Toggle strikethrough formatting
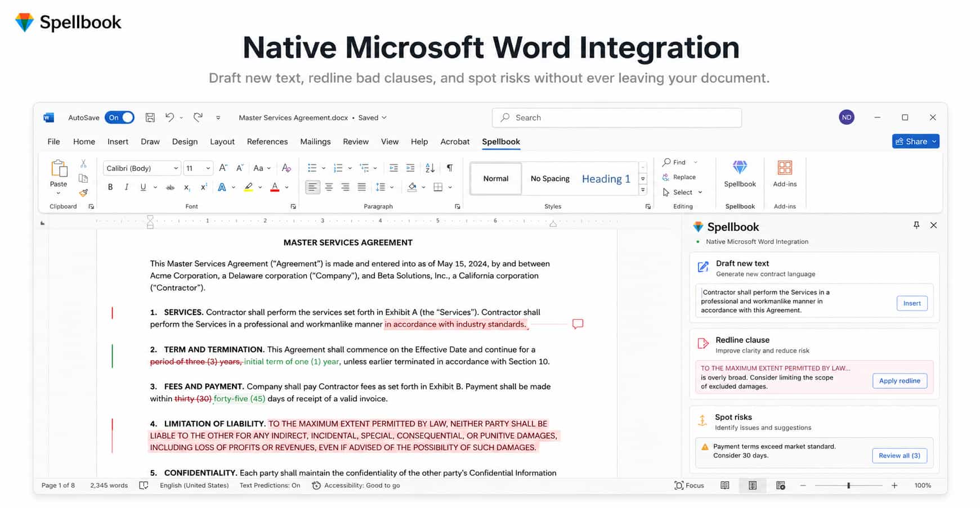Viewport: 980px width, 508px height. point(170,187)
